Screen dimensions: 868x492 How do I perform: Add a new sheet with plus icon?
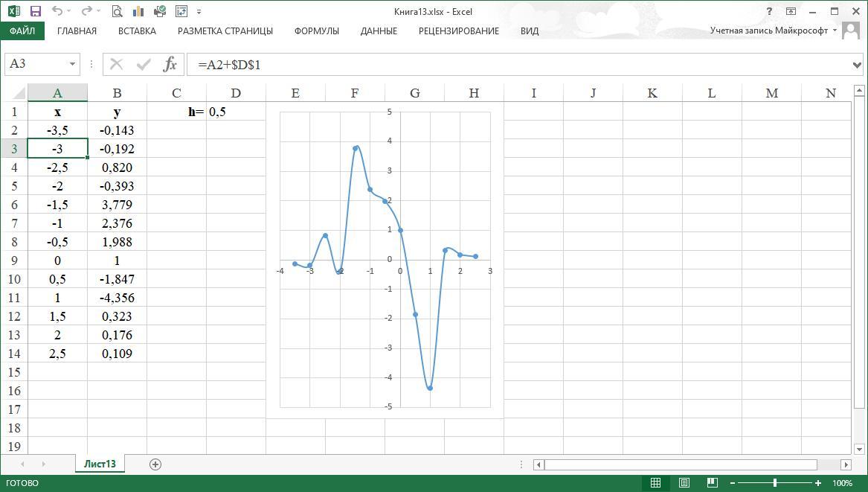pyautogui.click(x=155, y=464)
